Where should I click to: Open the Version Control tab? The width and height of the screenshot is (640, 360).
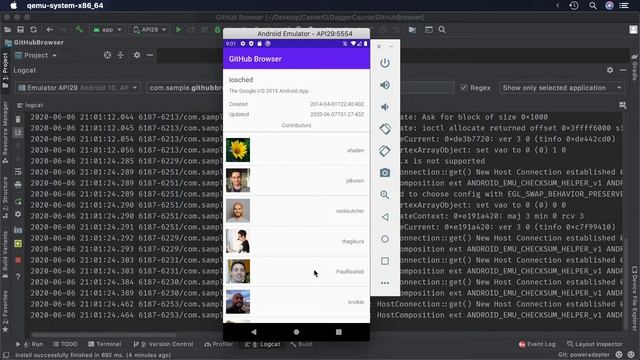coord(163,344)
